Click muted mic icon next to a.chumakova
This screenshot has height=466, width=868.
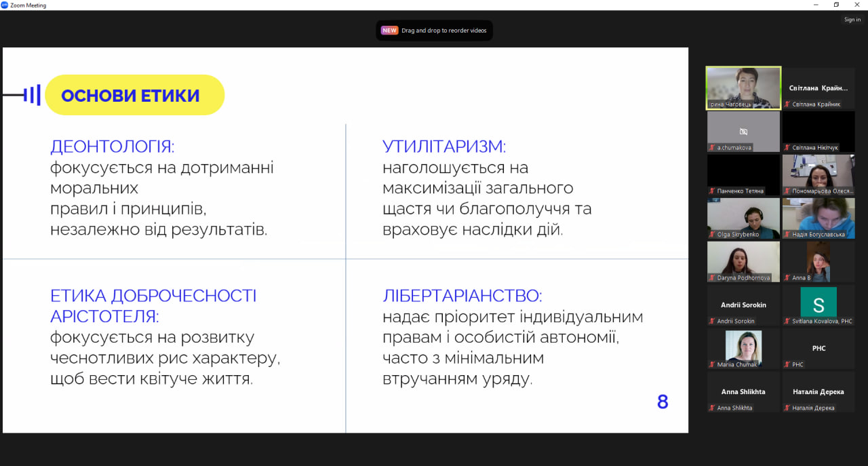point(713,148)
